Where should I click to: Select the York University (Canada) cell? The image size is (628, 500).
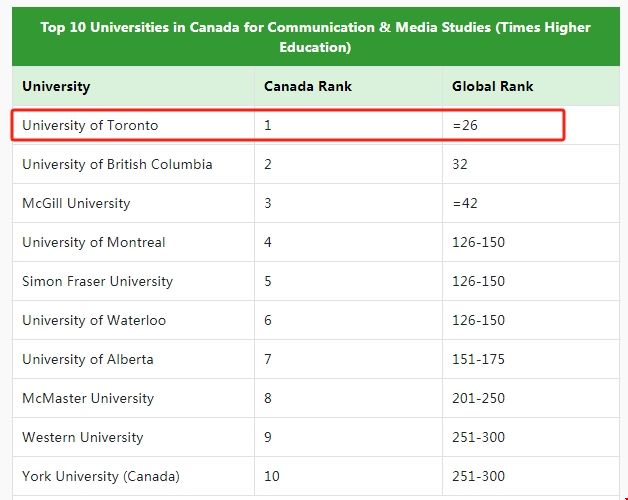point(101,476)
